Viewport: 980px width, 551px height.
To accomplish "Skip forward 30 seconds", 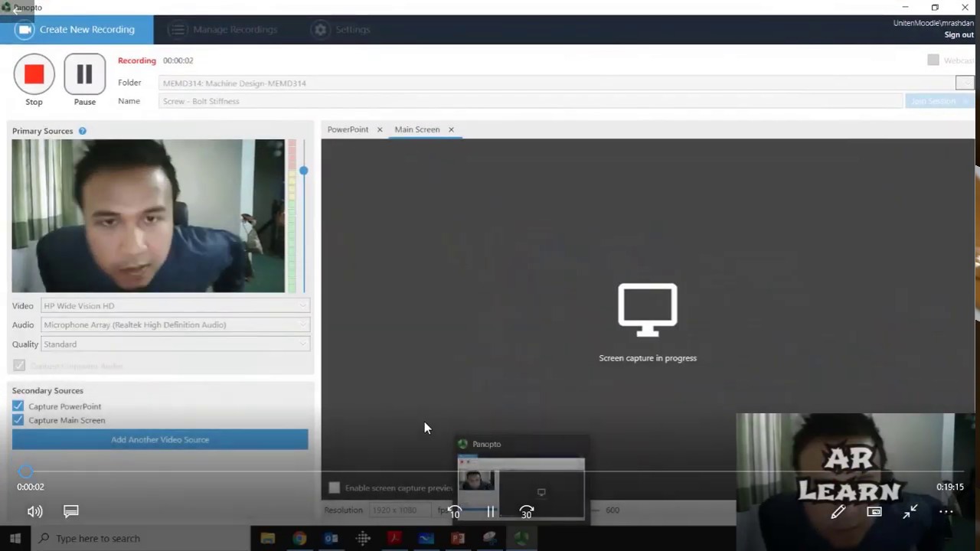I will (x=526, y=512).
